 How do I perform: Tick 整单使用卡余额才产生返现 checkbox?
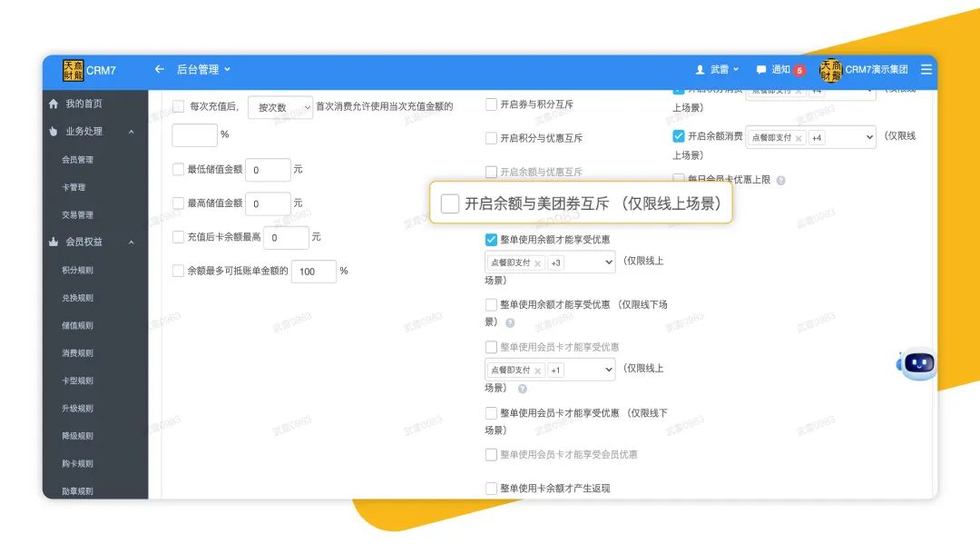pyautogui.click(x=491, y=489)
